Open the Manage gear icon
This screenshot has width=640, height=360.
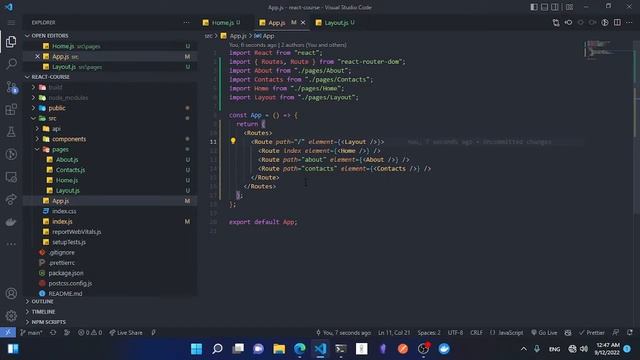click(11, 316)
